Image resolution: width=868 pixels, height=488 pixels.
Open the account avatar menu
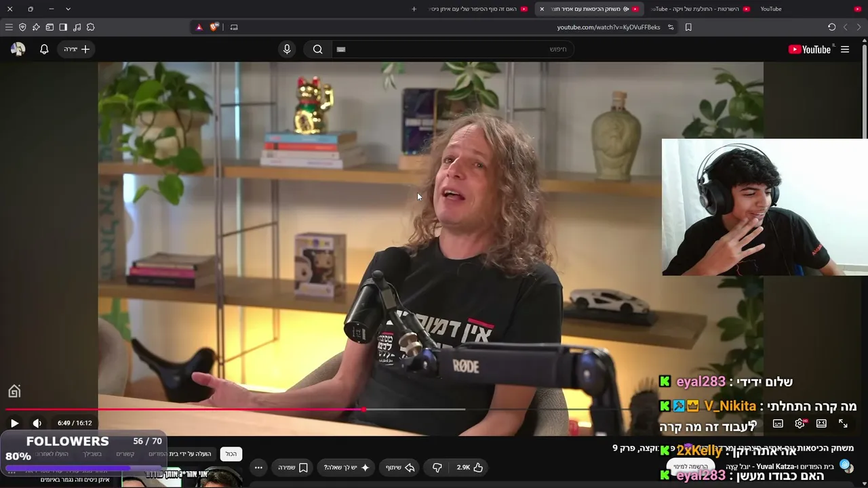[x=18, y=49]
